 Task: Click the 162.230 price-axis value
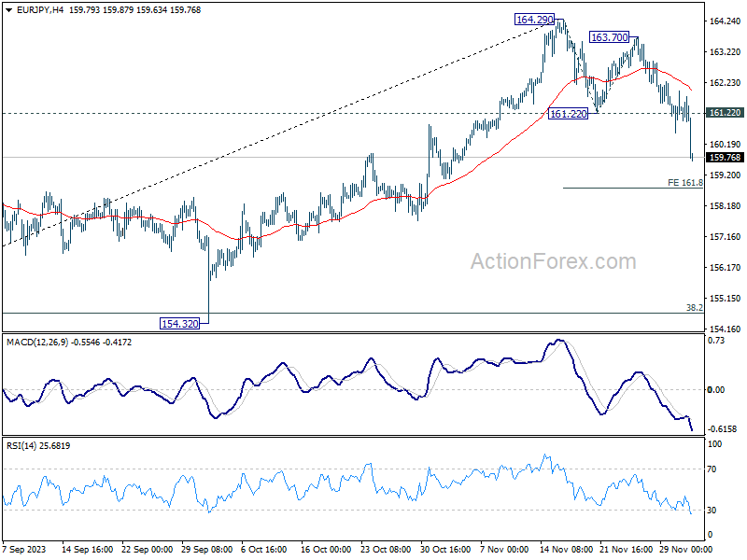[726, 83]
